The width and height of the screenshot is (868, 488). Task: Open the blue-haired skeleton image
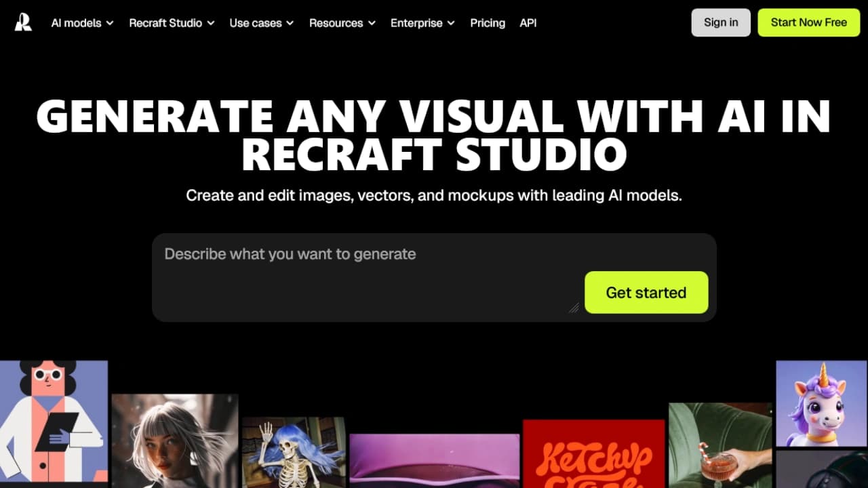click(293, 452)
